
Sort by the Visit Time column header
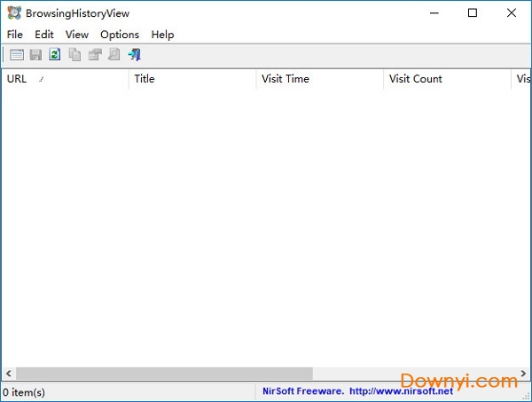(x=320, y=79)
